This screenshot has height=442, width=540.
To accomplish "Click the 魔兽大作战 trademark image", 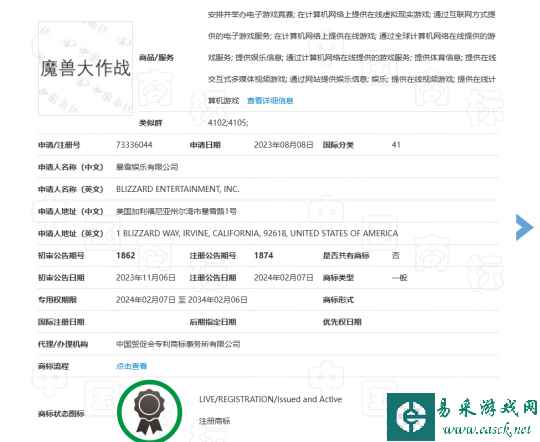I will (x=85, y=68).
